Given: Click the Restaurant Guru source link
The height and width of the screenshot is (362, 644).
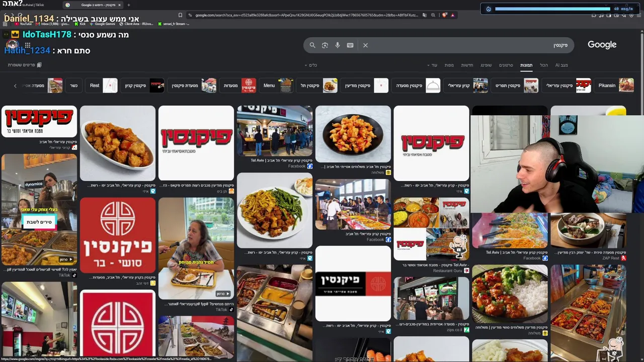Looking at the screenshot, I should (451, 270).
